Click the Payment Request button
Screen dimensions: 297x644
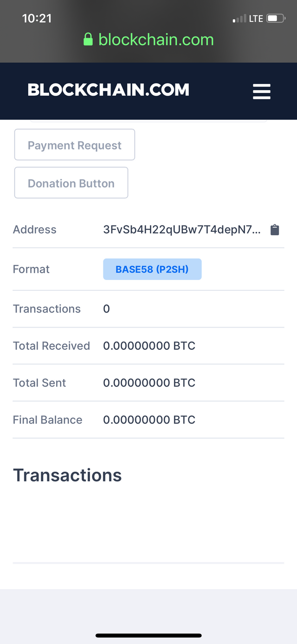click(75, 145)
